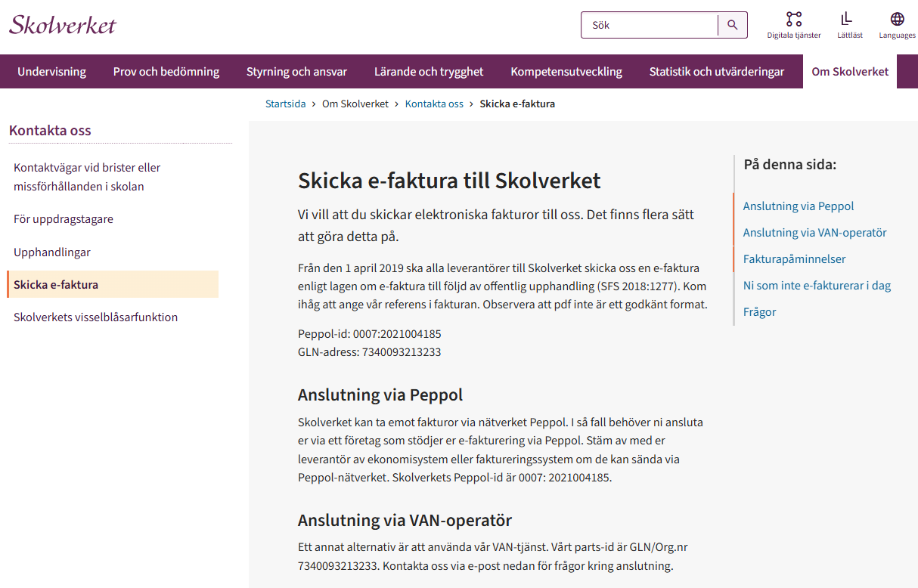Open the Lärande och trygghet menu
918x588 pixels.
coord(429,72)
